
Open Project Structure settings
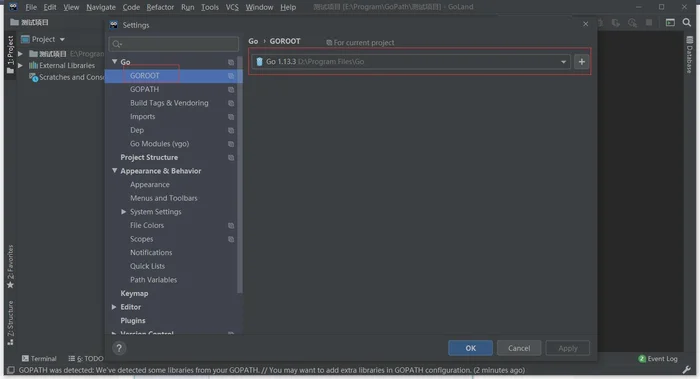tap(149, 157)
